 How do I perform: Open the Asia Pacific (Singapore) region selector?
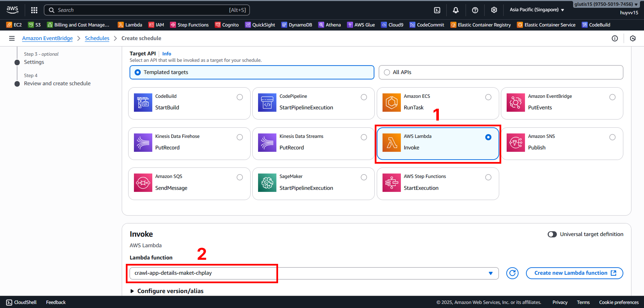[536, 10]
